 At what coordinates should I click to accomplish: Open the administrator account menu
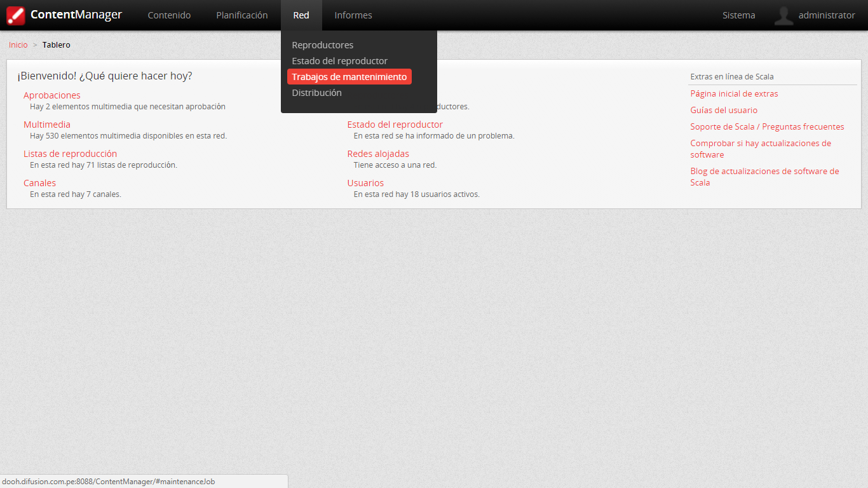click(x=827, y=15)
